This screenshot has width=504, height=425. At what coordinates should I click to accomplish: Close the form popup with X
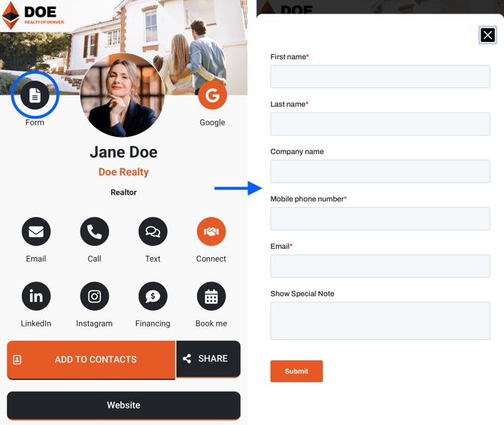pos(487,35)
